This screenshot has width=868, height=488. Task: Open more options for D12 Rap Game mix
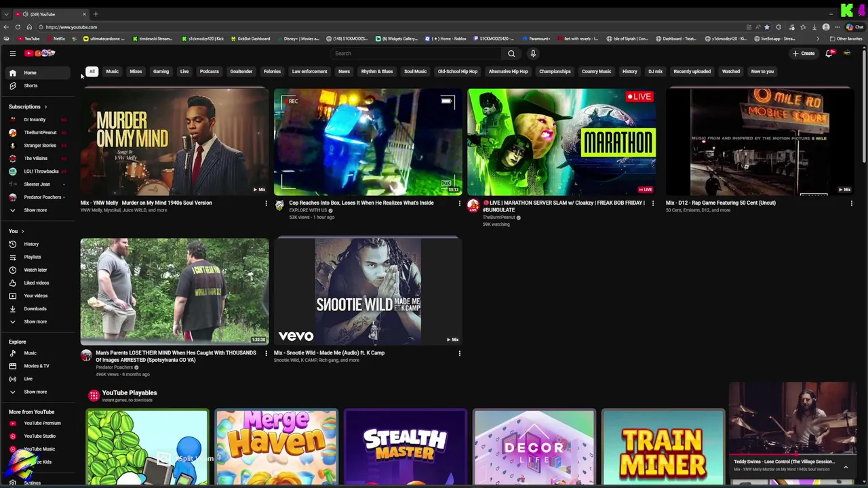tap(851, 203)
